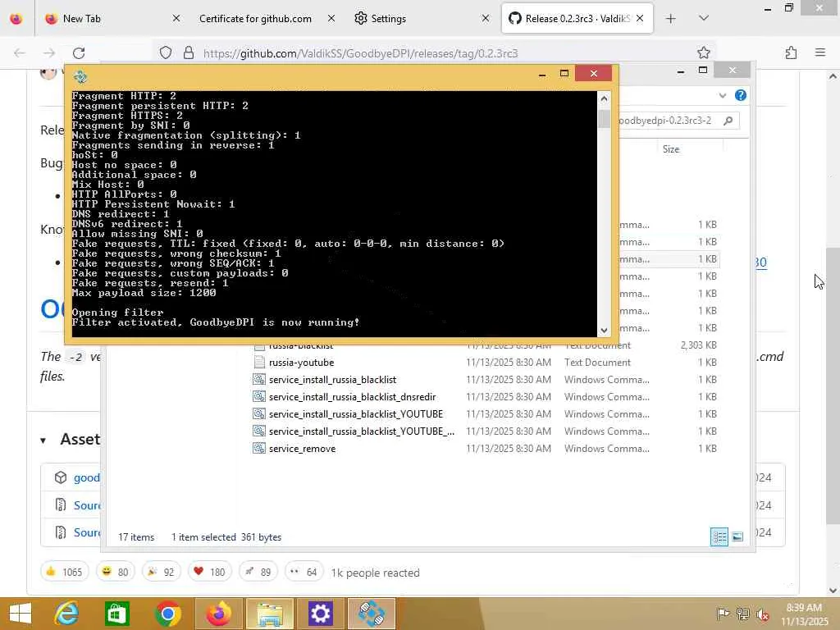Open a new tab with plus button

670,19
